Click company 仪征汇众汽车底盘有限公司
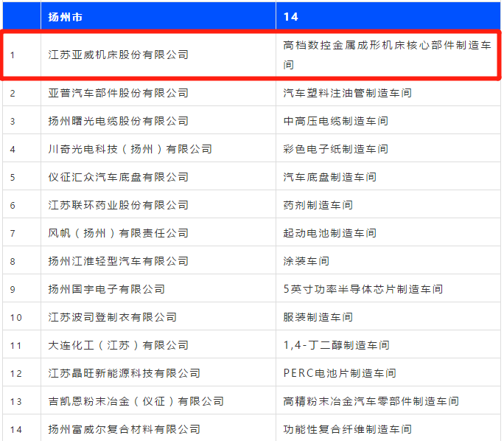This screenshot has width=504, height=441. pos(119,177)
